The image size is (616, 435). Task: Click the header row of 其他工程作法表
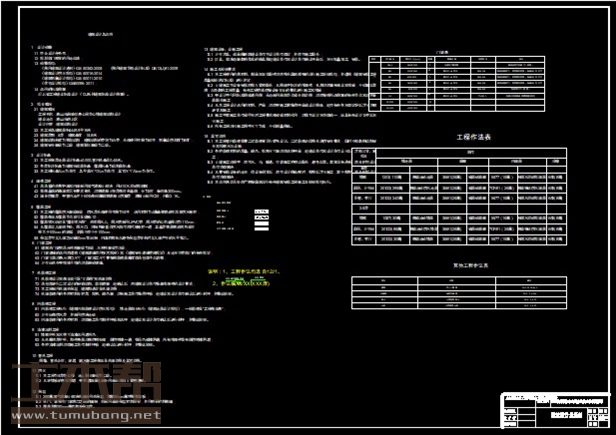pyautogui.click(x=461, y=280)
